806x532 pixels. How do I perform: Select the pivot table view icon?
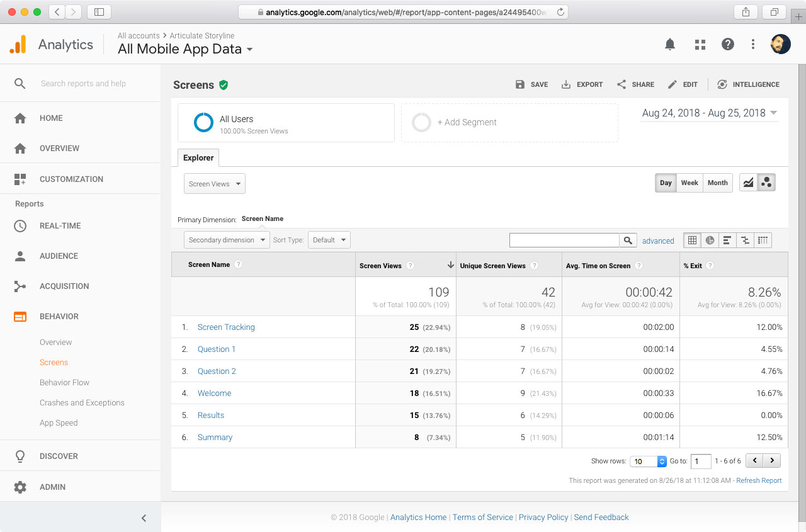[x=763, y=240]
